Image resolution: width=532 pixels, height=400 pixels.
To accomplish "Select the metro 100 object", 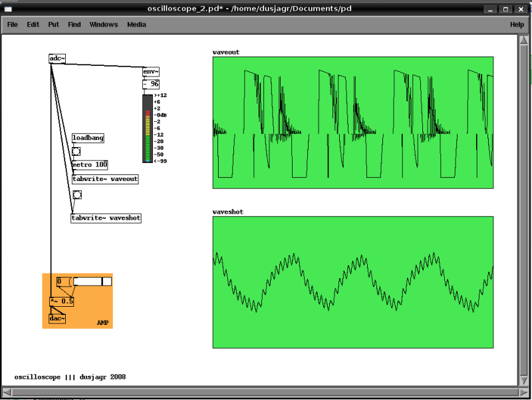I will pyautogui.click(x=90, y=165).
